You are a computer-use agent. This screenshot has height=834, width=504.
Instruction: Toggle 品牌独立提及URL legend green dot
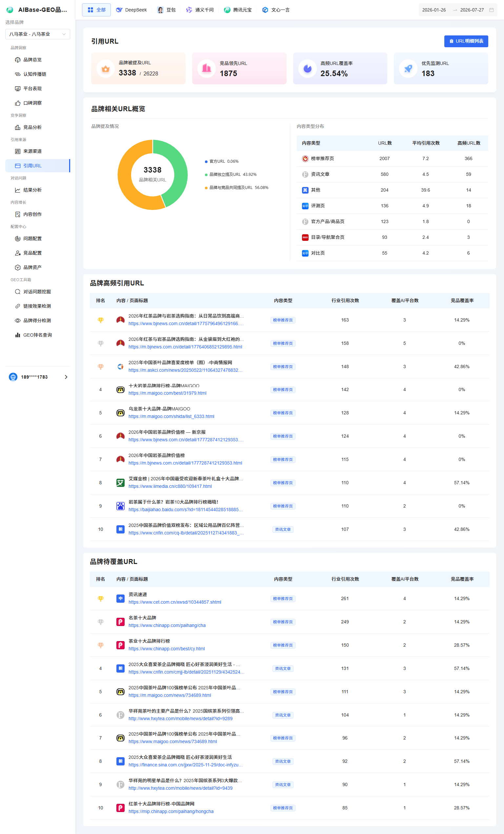tap(206, 175)
